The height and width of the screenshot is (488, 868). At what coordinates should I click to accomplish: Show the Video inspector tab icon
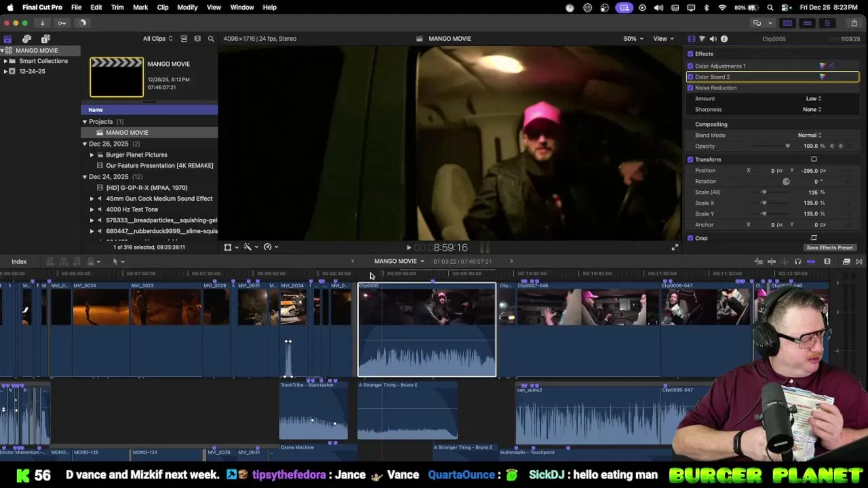coord(691,39)
